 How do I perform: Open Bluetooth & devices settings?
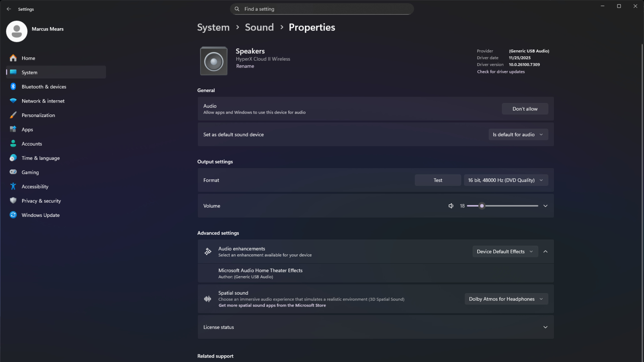pyautogui.click(x=44, y=86)
